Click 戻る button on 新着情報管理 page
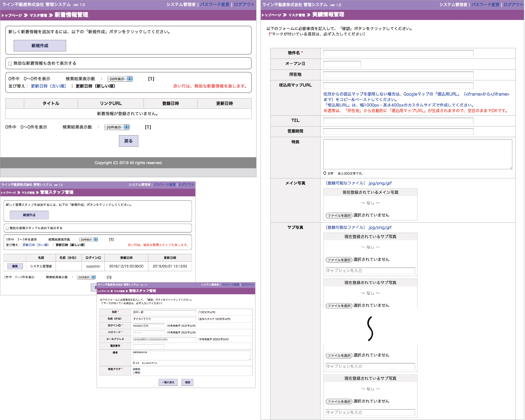 (128, 141)
